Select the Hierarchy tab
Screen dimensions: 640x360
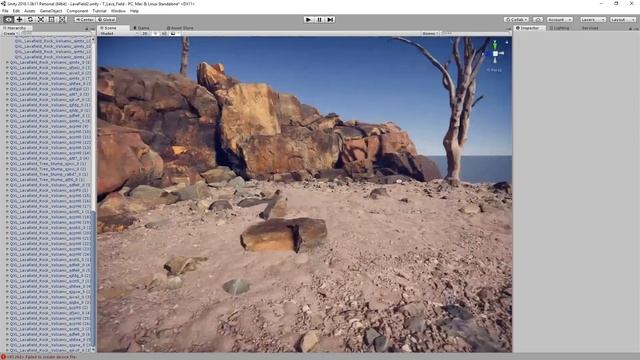pos(16,28)
